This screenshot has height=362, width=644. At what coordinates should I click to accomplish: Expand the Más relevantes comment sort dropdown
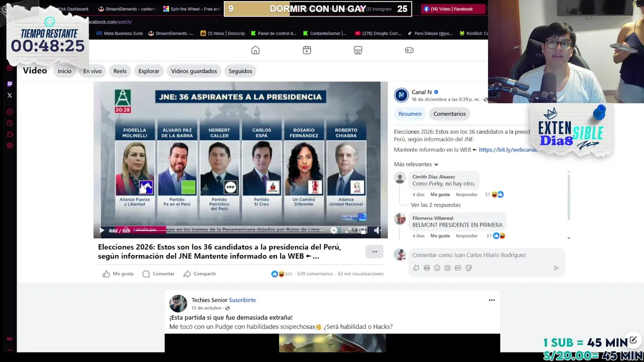416,164
